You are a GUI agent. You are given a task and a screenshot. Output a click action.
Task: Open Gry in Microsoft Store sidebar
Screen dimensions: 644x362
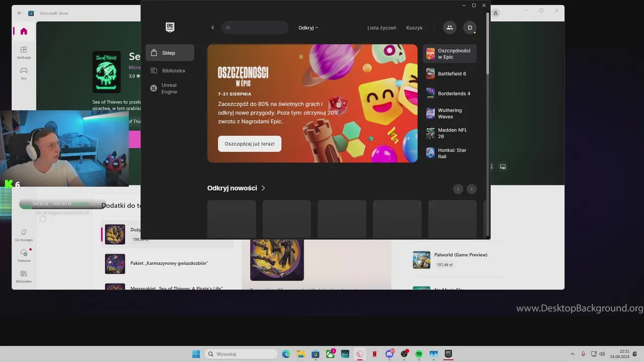pyautogui.click(x=24, y=73)
